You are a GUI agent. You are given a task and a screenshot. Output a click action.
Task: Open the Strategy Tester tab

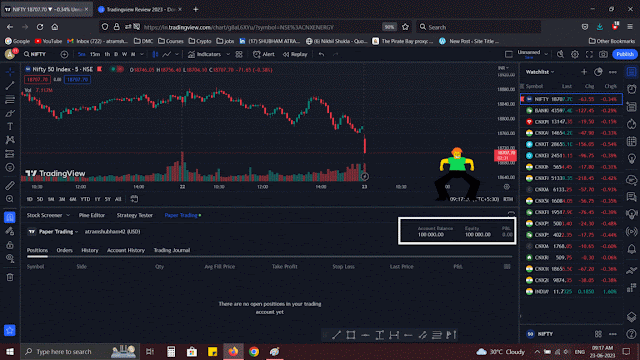pyautogui.click(x=135, y=215)
